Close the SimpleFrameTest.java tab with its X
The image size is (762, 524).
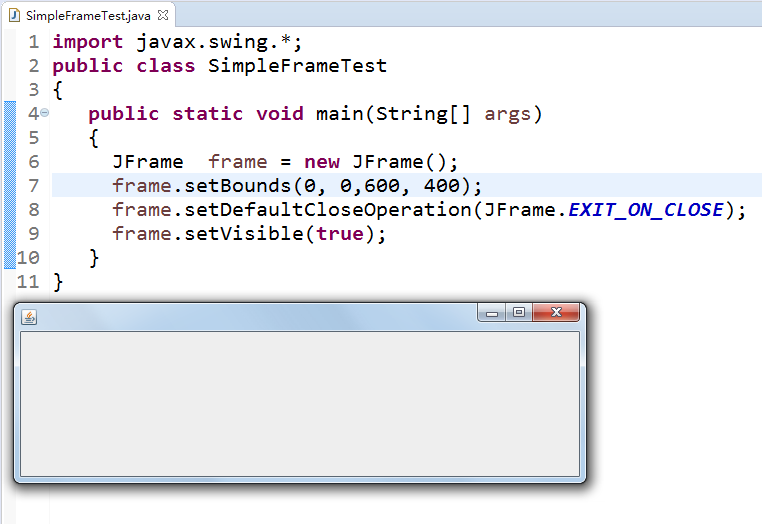(x=163, y=16)
